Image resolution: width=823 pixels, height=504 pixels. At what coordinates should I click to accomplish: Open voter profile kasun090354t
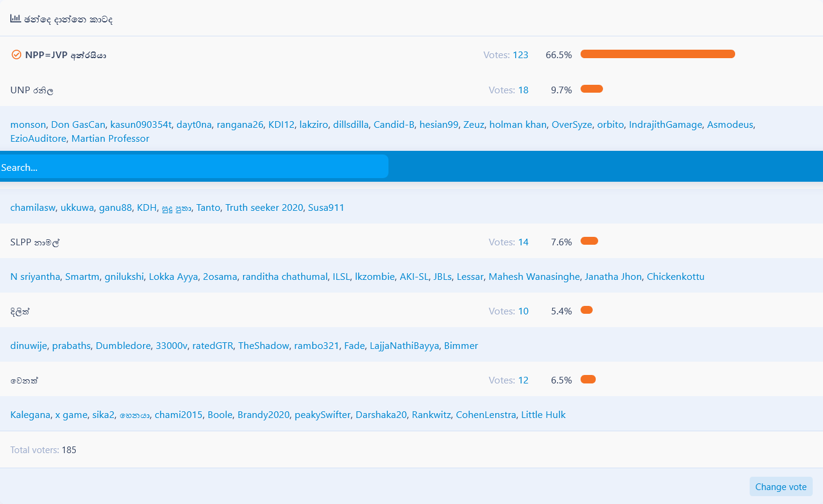coord(141,125)
